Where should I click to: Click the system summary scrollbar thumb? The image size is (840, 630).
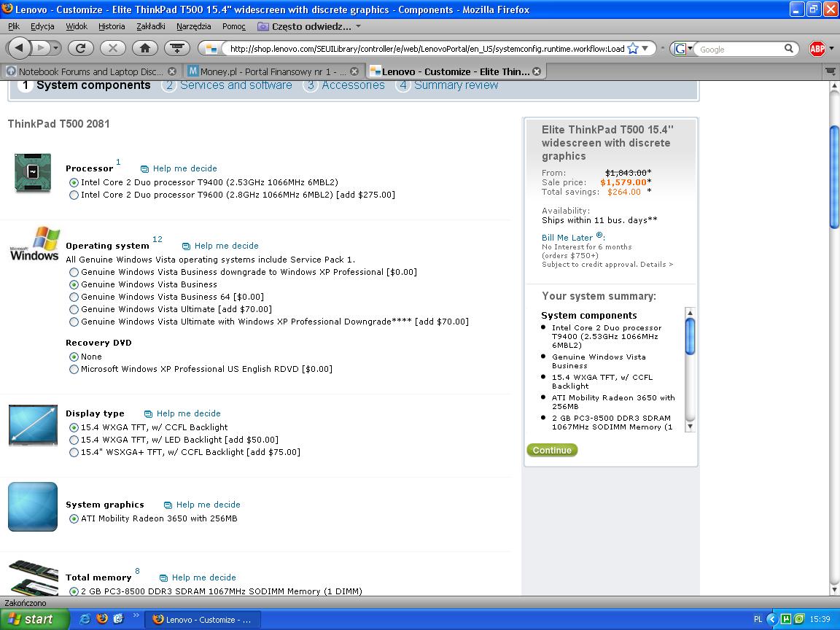coord(690,336)
